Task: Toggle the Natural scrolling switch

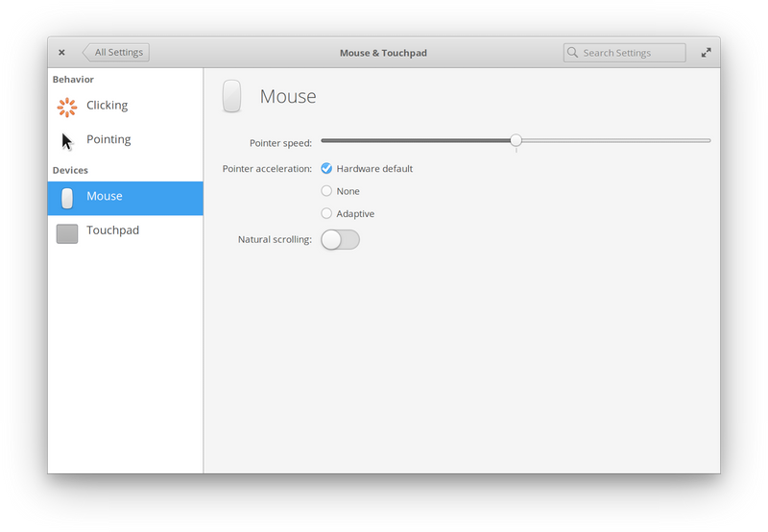Action: tap(341, 240)
